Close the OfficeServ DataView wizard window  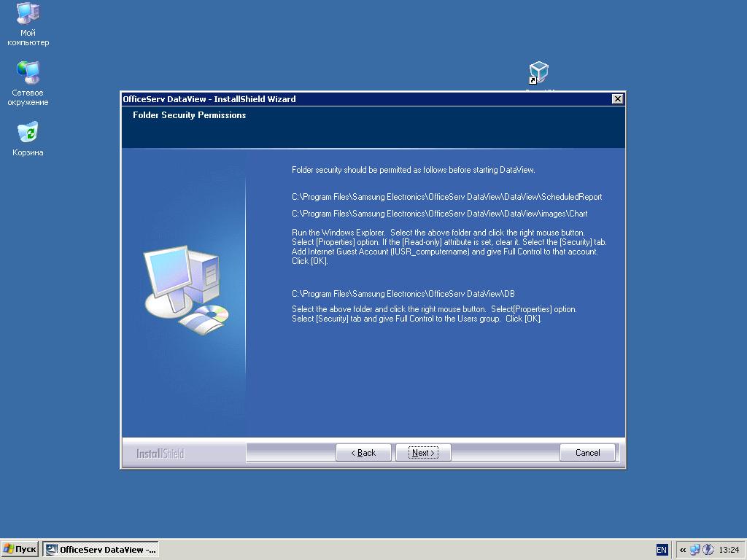(x=617, y=99)
